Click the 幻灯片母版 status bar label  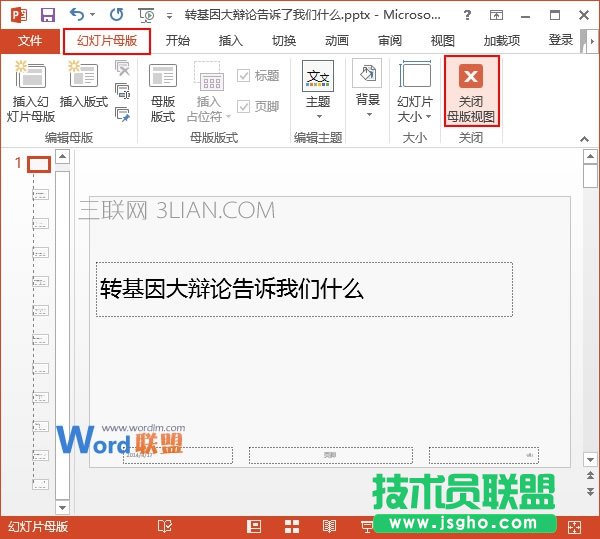click(x=38, y=526)
